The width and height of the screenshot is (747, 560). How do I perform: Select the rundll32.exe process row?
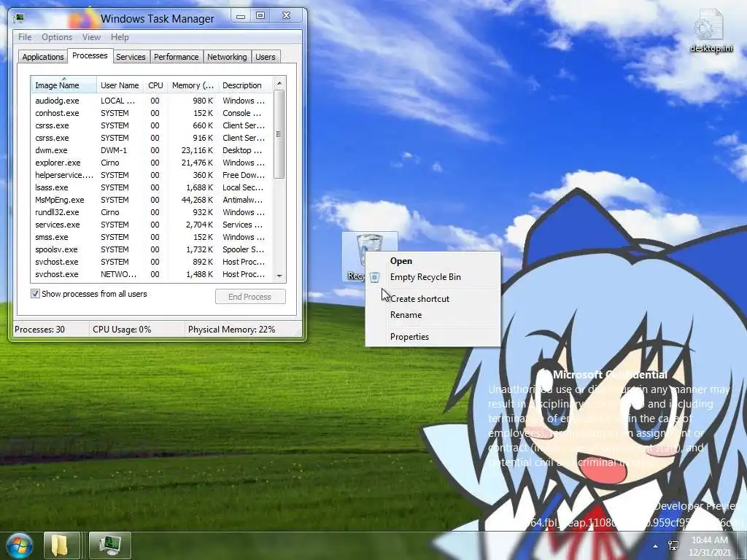coord(152,212)
